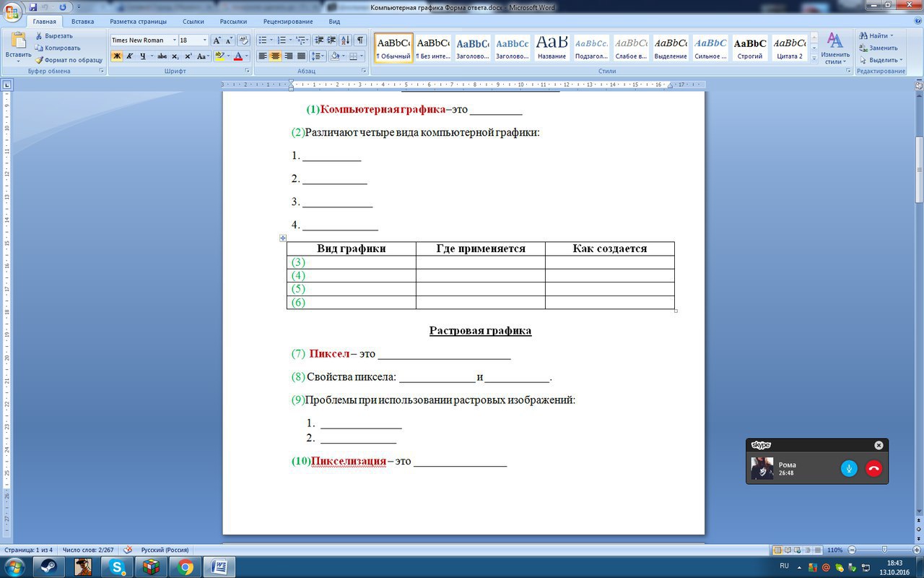
Task: Open the Times New Roman font dropdown
Action: (x=175, y=40)
